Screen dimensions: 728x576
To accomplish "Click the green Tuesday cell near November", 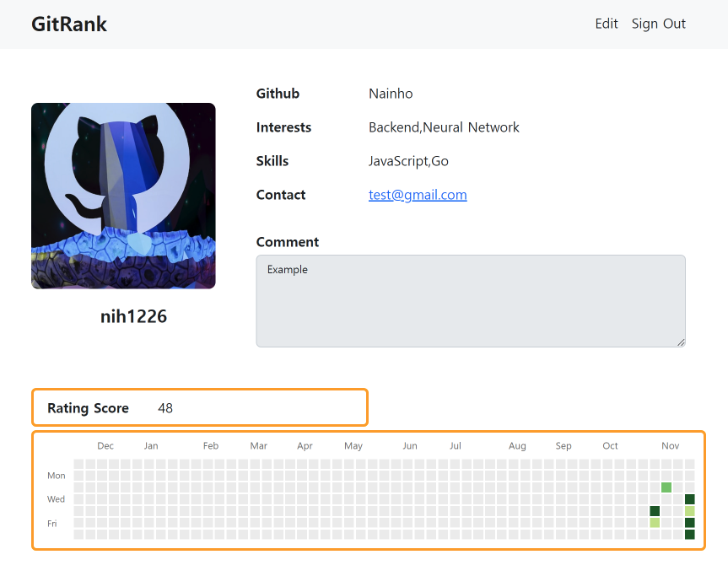I will coord(666,487).
